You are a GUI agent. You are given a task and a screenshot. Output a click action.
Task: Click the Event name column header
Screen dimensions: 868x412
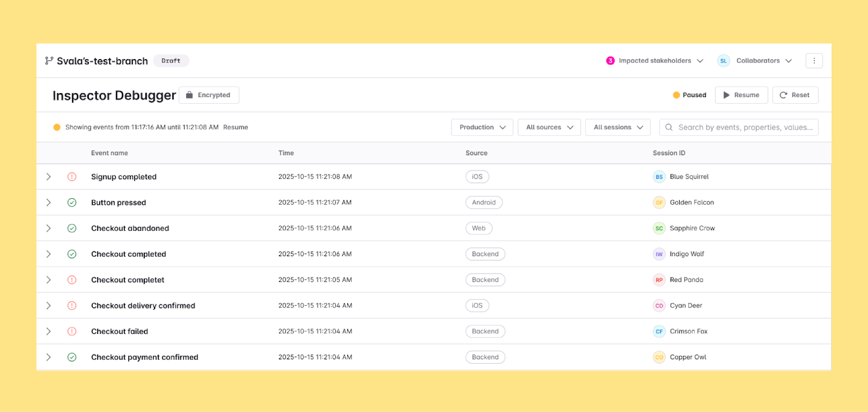[110, 153]
